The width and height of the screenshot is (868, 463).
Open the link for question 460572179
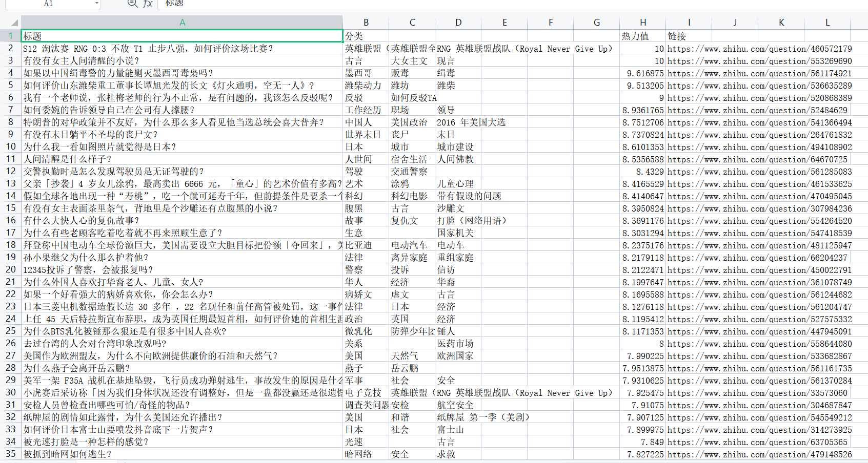(x=759, y=48)
